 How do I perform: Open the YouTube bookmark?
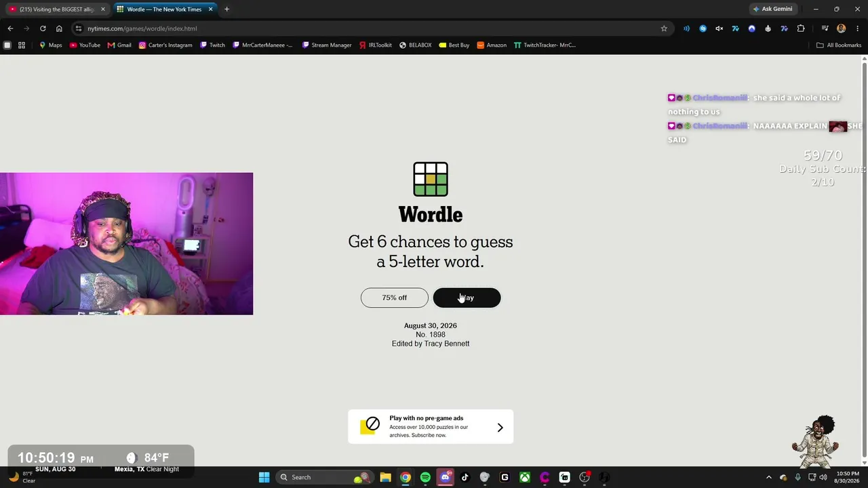(x=85, y=45)
